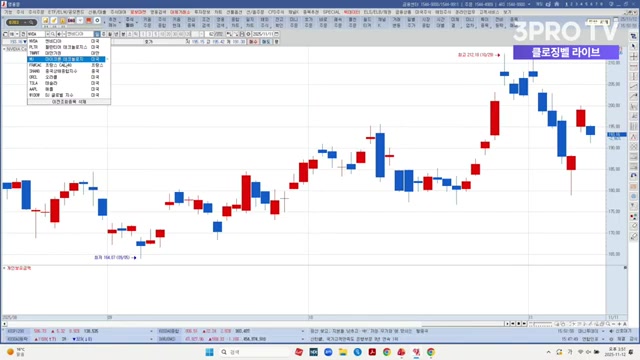Screen dimensions: 640x360
Task: Open the 고객서비스 menu
Action: point(489,12)
